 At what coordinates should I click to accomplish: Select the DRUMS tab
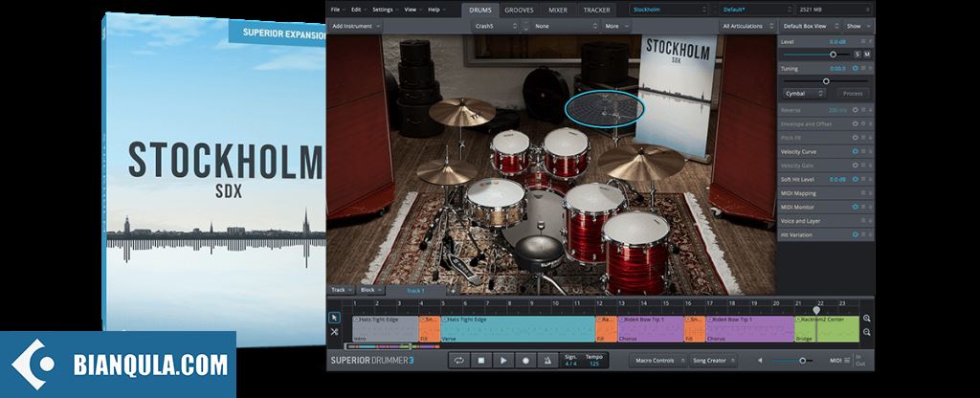[480, 10]
